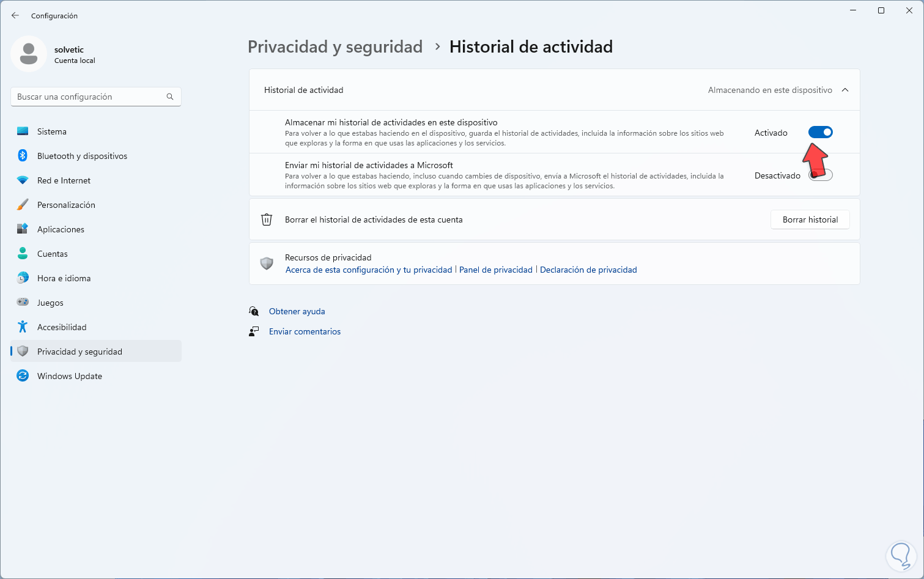
Task: Disable storing activity history on this device
Action: click(820, 133)
